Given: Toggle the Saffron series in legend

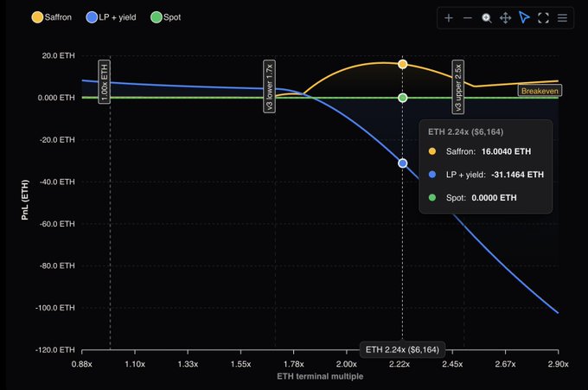Looking at the screenshot, I should click(x=52, y=17).
